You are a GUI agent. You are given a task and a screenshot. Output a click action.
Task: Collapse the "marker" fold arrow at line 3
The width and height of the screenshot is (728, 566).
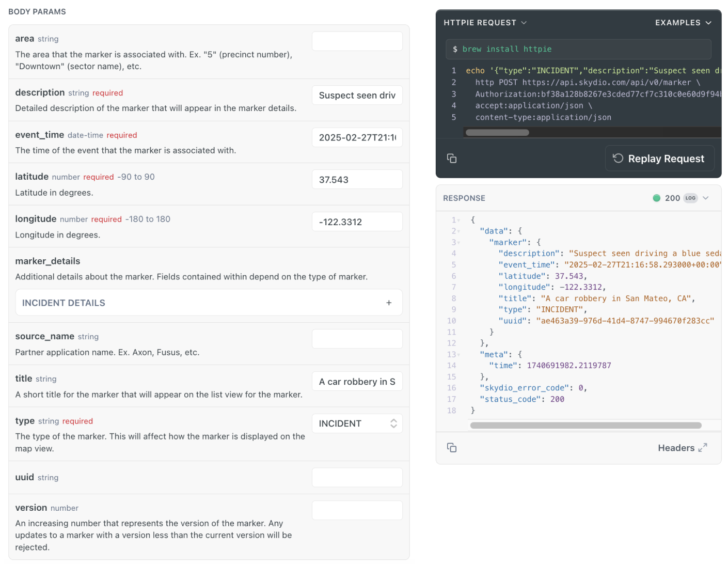458,243
